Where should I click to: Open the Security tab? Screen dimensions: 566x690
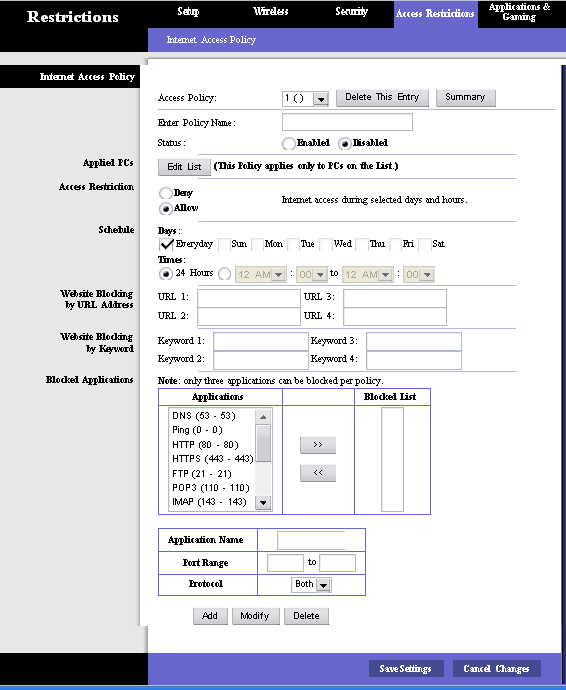click(x=351, y=11)
